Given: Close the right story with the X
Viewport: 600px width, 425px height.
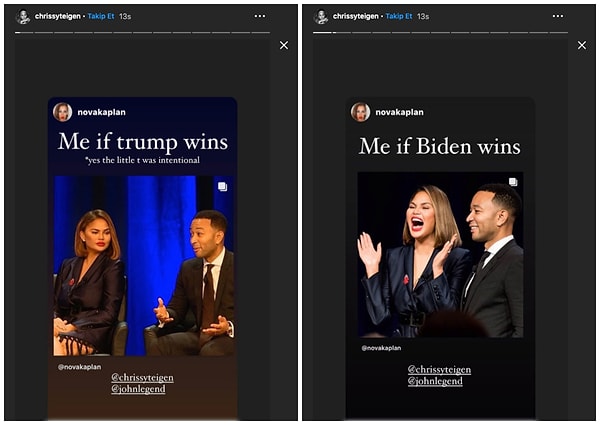Looking at the screenshot, I should [582, 45].
